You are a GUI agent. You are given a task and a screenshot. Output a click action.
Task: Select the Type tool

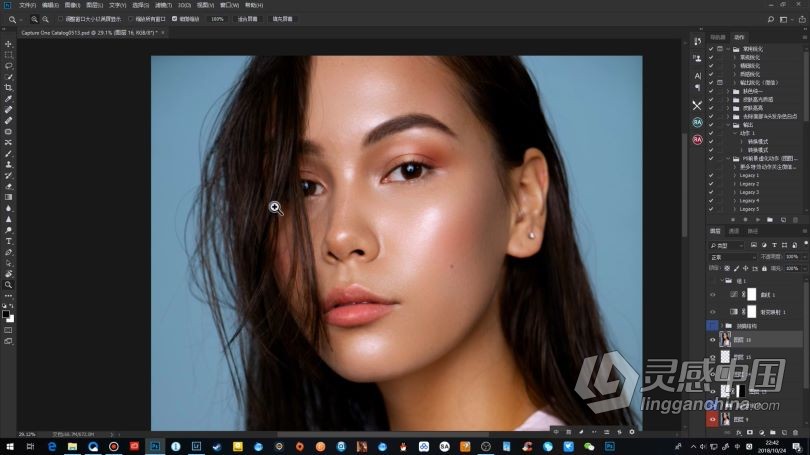click(x=9, y=241)
